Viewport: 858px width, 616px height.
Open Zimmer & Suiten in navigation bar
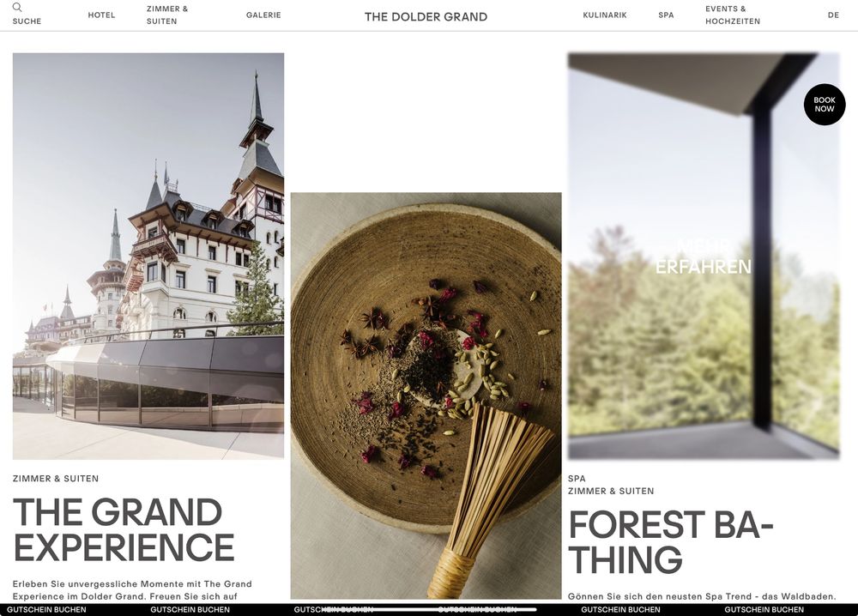(x=167, y=15)
